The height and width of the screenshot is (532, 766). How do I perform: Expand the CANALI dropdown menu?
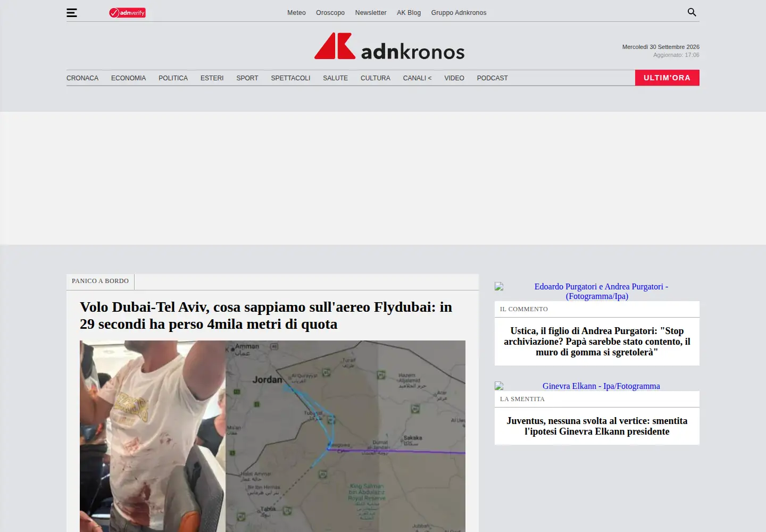pyautogui.click(x=417, y=78)
